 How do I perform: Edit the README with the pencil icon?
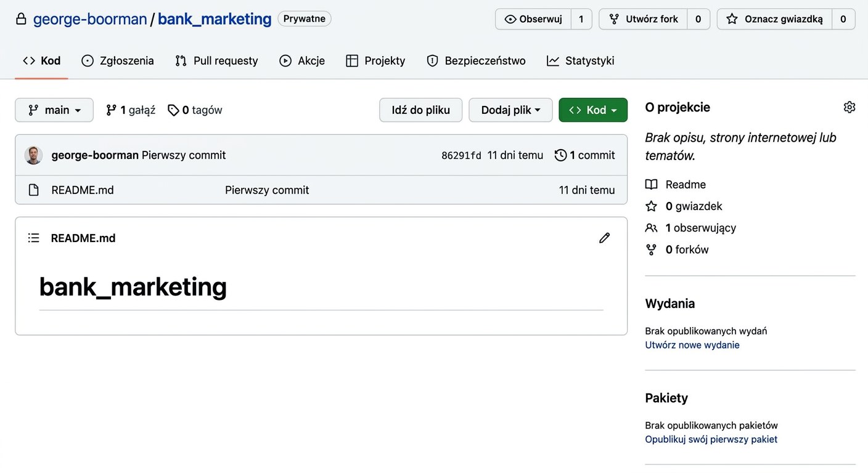[604, 238]
